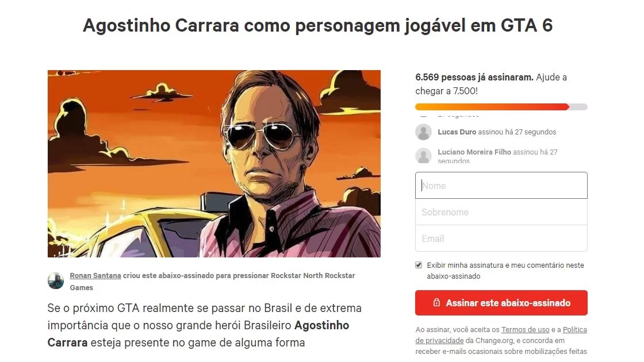Click the signature progress bar
The height and width of the screenshot is (362, 644).
click(x=501, y=107)
